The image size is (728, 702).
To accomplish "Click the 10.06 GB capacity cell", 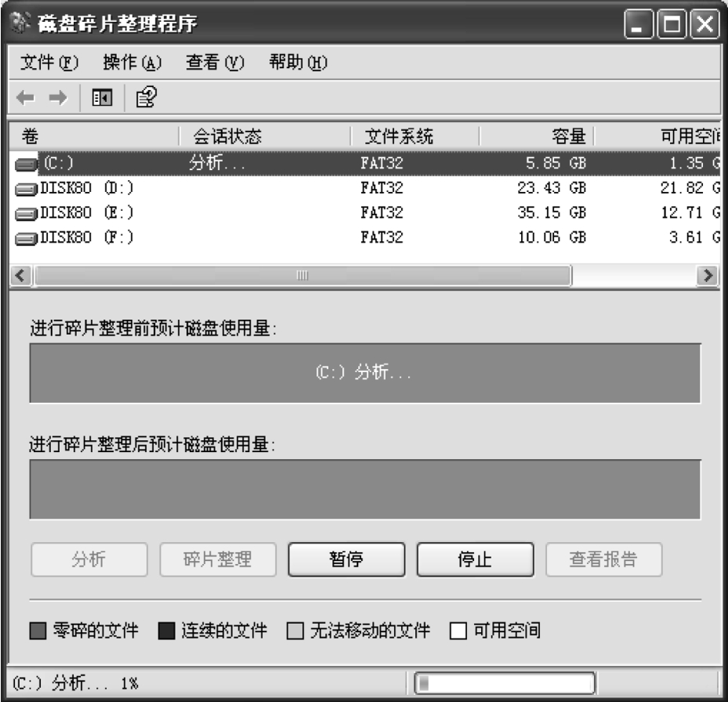I will click(552, 237).
